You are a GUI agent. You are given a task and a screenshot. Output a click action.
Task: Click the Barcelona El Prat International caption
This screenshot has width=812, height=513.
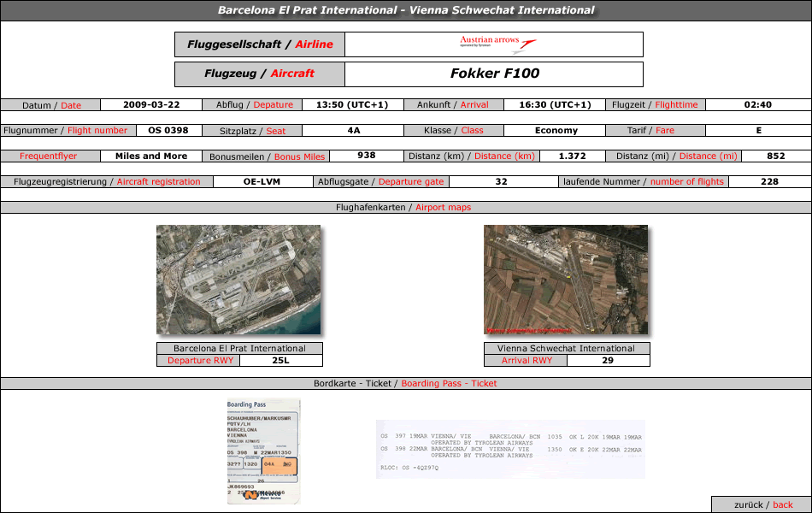pyautogui.click(x=239, y=348)
